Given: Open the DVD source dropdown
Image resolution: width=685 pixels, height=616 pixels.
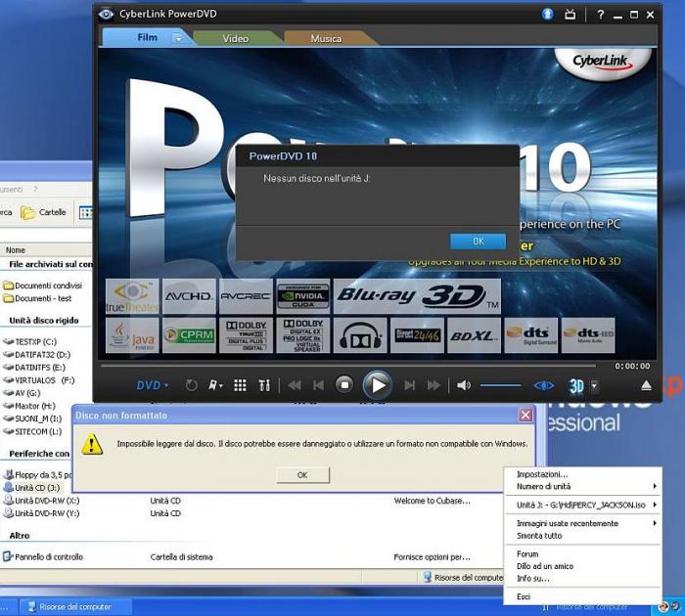Looking at the screenshot, I should tap(152, 385).
